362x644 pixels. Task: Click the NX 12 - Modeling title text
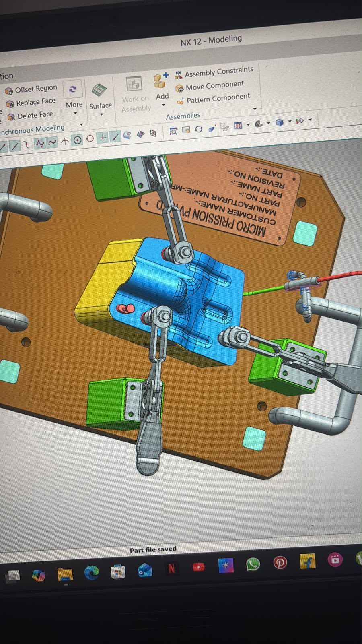(x=211, y=40)
